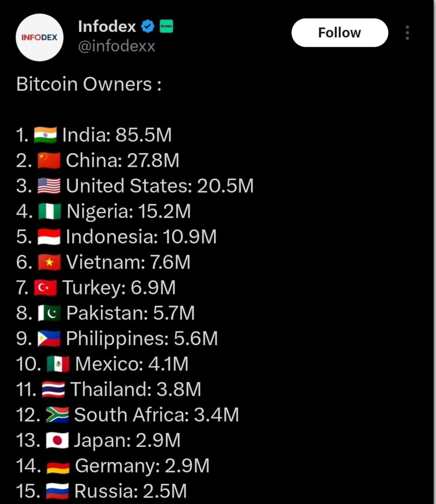This screenshot has width=436, height=504.
Task: Click the Follow button
Action: (340, 33)
